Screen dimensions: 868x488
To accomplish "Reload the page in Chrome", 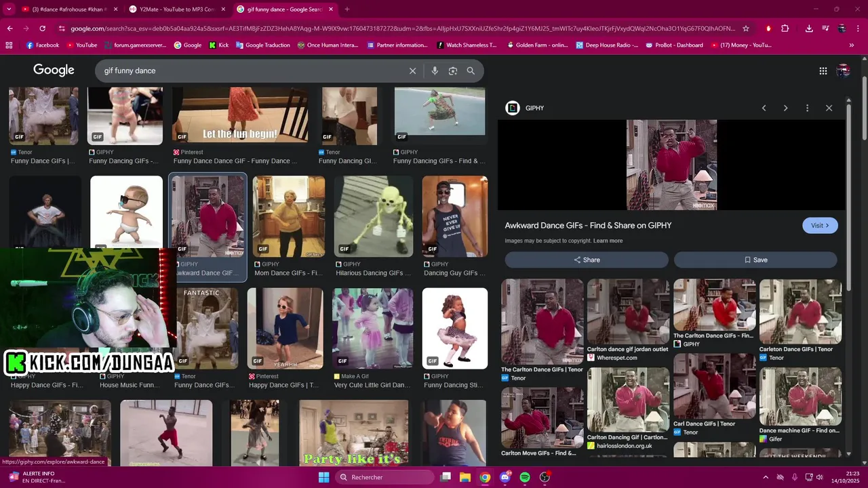I will [42, 28].
